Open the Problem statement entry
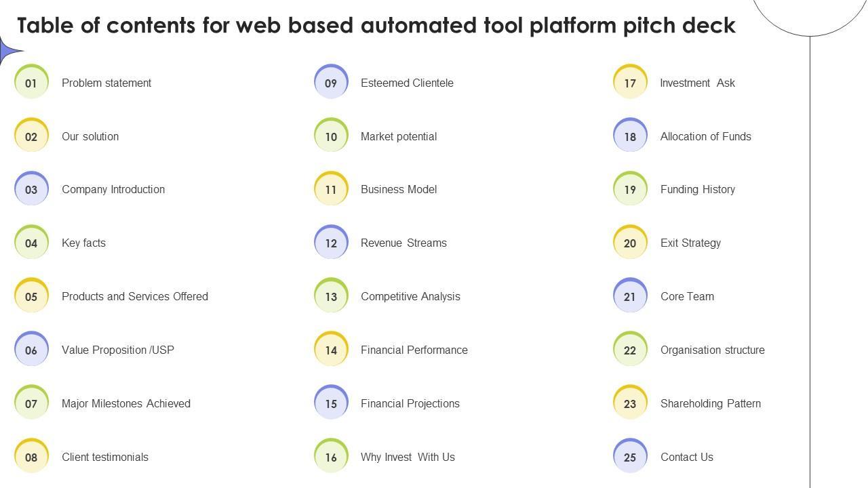Viewport: 868px width, 488px height. pyautogui.click(x=106, y=83)
